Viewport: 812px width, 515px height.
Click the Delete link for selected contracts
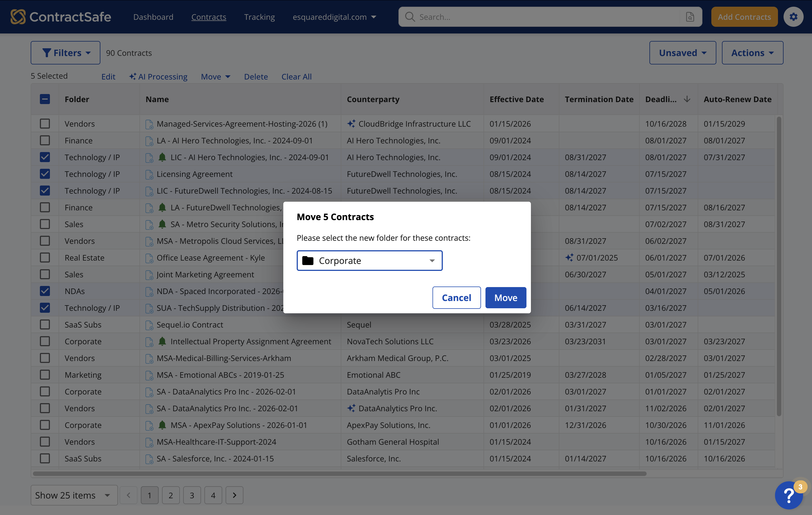point(256,77)
